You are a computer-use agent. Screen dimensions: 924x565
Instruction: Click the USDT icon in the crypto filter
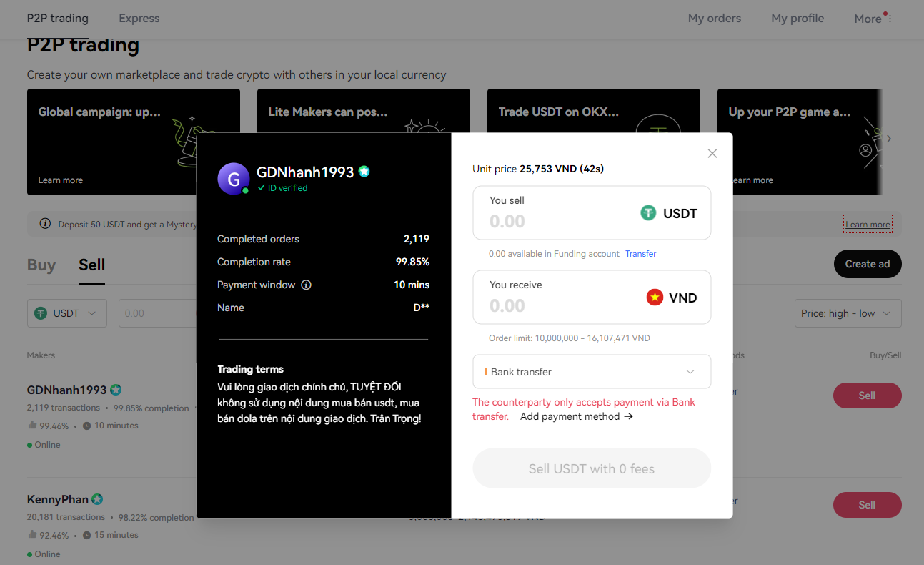click(x=41, y=313)
